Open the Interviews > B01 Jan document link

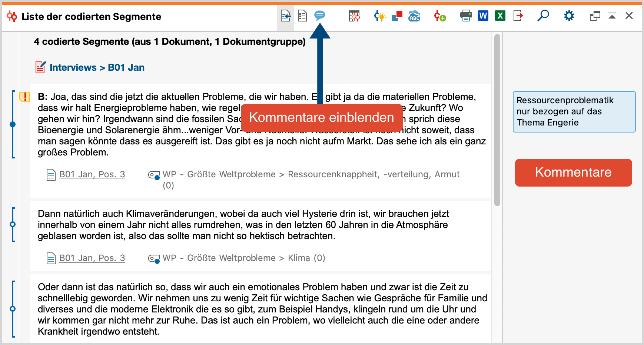click(x=97, y=67)
